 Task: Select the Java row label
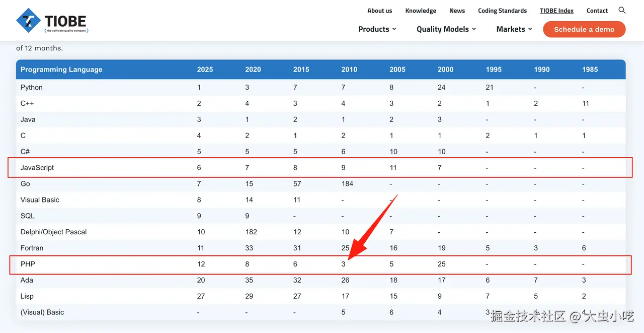pos(28,119)
